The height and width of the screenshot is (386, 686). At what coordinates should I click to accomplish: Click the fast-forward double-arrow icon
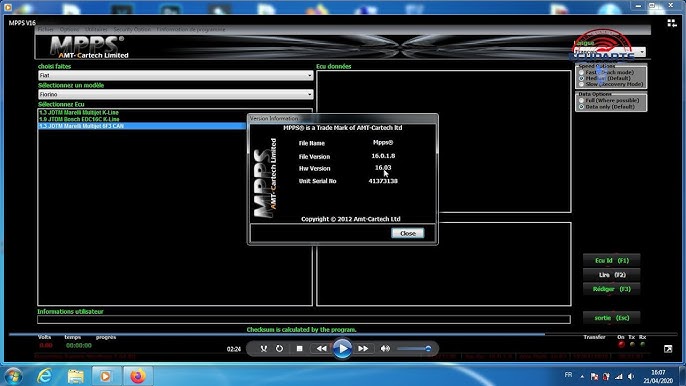(363, 349)
